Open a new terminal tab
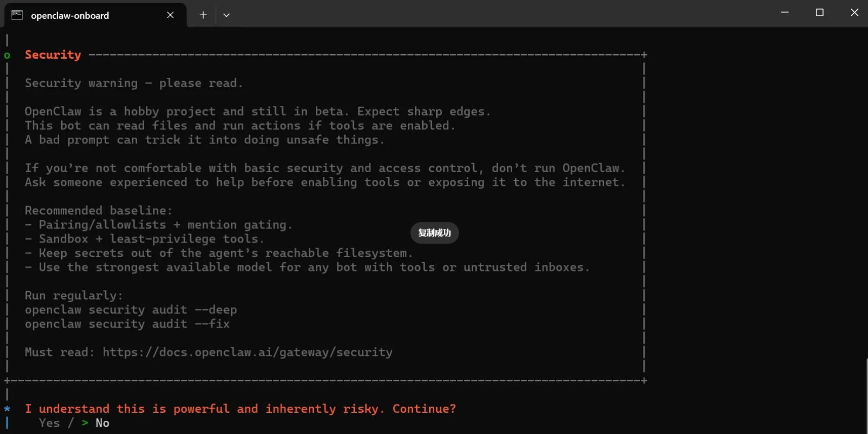Image resolution: width=868 pixels, height=434 pixels. 203,15
